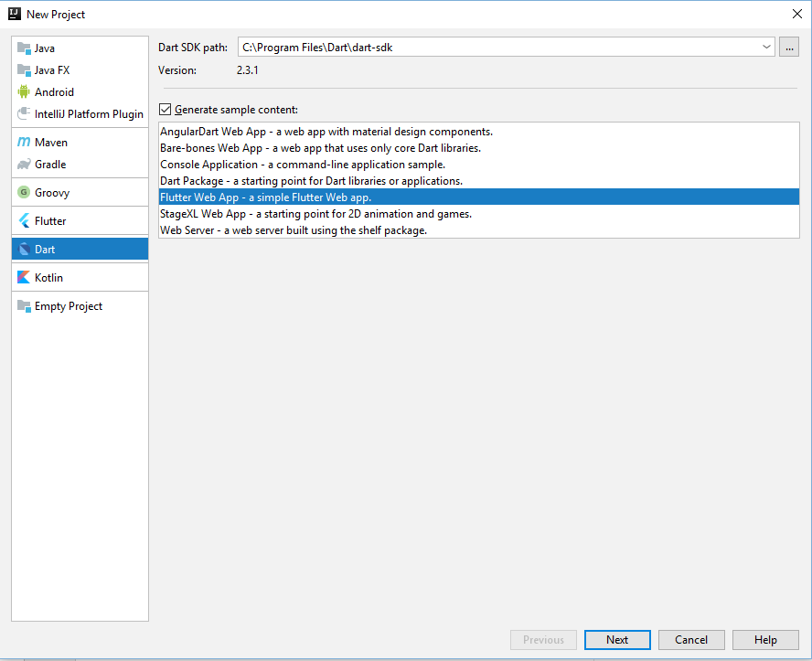The height and width of the screenshot is (661, 812).
Task: Choose IntelliJ Platform Plugin label
Action: coord(89,114)
